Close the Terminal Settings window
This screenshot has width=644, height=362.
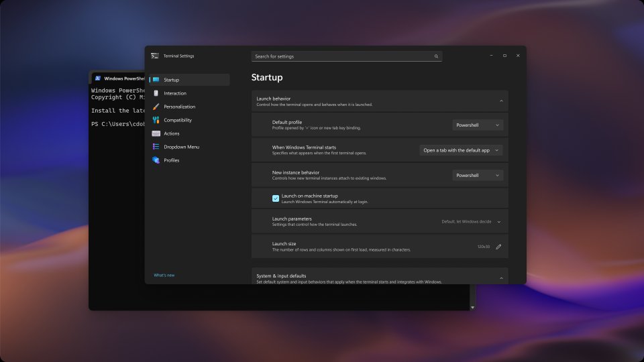click(x=518, y=56)
